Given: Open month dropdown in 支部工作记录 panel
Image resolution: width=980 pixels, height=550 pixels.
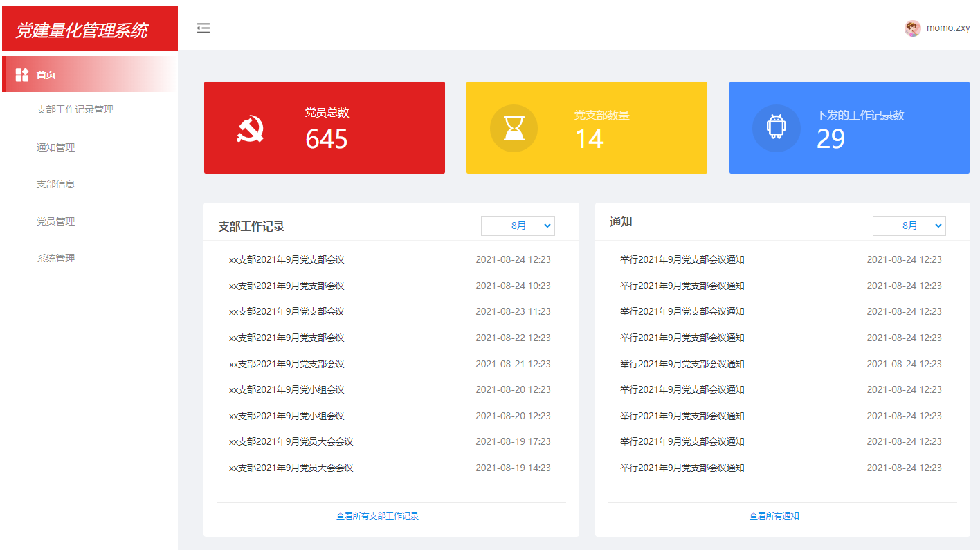Looking at the screenshot, I should coord(518,226).
